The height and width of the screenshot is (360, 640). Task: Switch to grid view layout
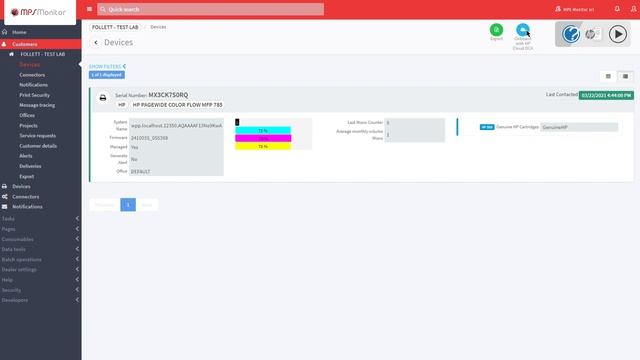[608, 76]
